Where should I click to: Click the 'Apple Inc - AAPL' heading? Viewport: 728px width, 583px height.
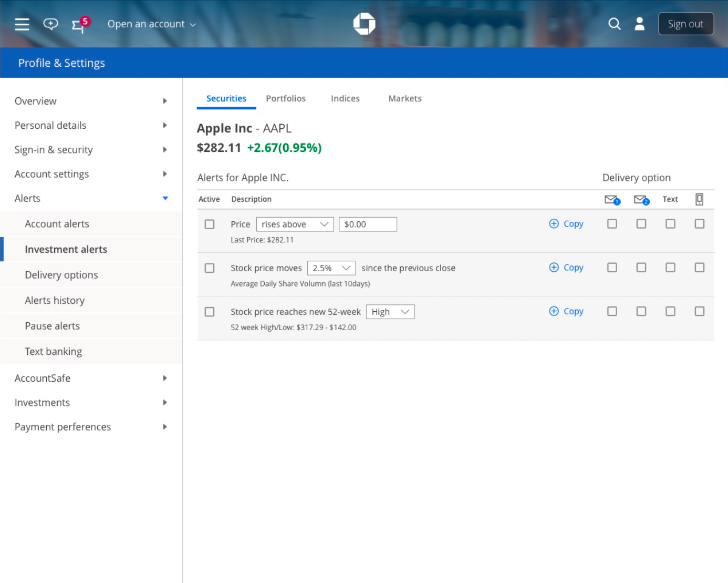(244, 128)
